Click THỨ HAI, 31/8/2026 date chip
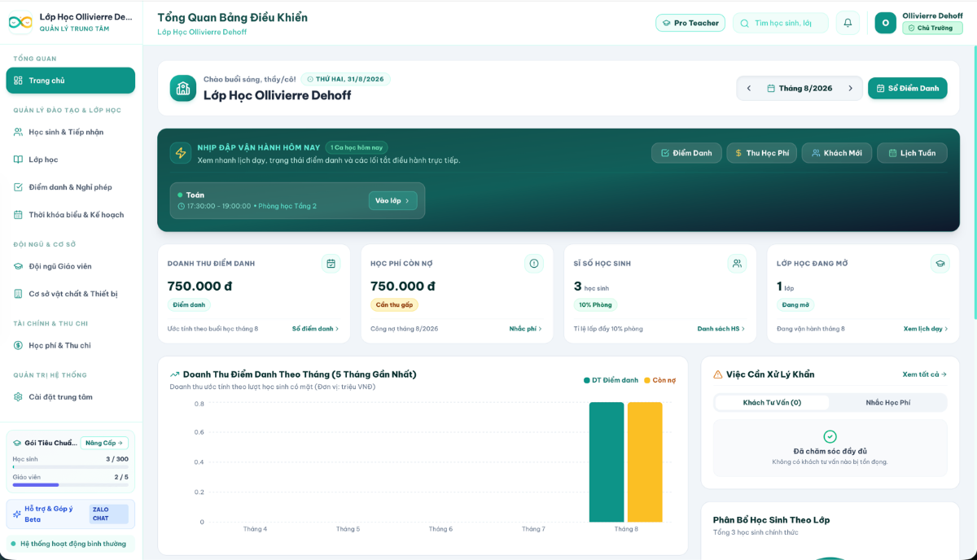Image resolution: width=977 pixels, height=560 pixels. (x=346, y=79)
